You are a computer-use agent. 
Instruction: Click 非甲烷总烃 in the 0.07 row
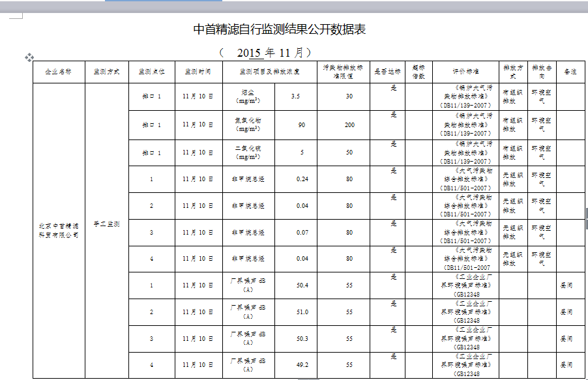pos(248,233)
